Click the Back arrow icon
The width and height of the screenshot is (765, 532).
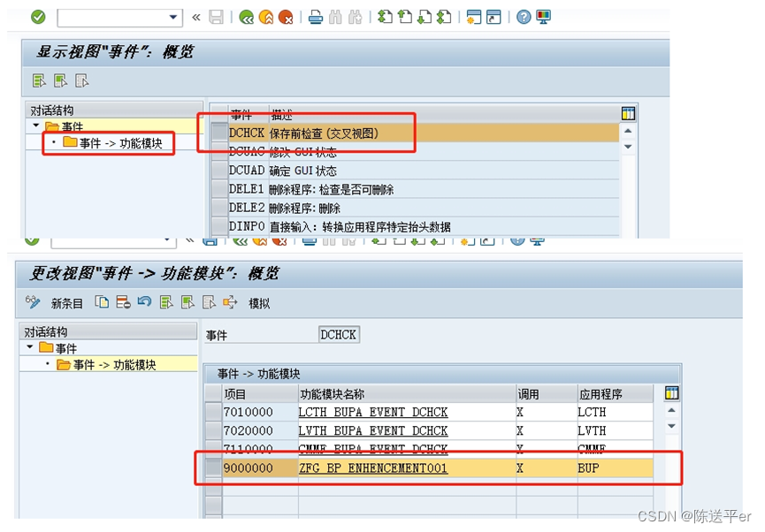pyautogui.click(x=248, y=15)
